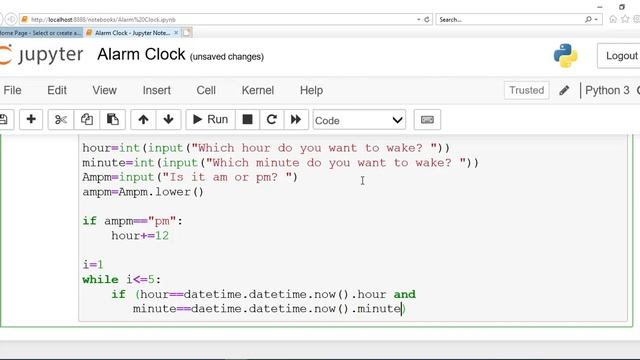Restart kernel and run all fast-forward icon
The width and height of the screenshot is (640, 360).
pyautogui.click(x=296, y=120)
